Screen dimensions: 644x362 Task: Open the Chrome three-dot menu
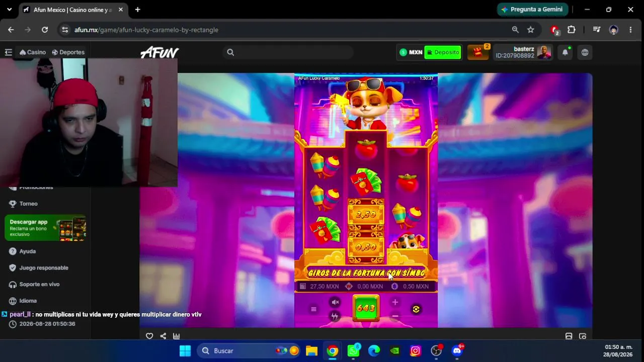click(x=630, y=30)
